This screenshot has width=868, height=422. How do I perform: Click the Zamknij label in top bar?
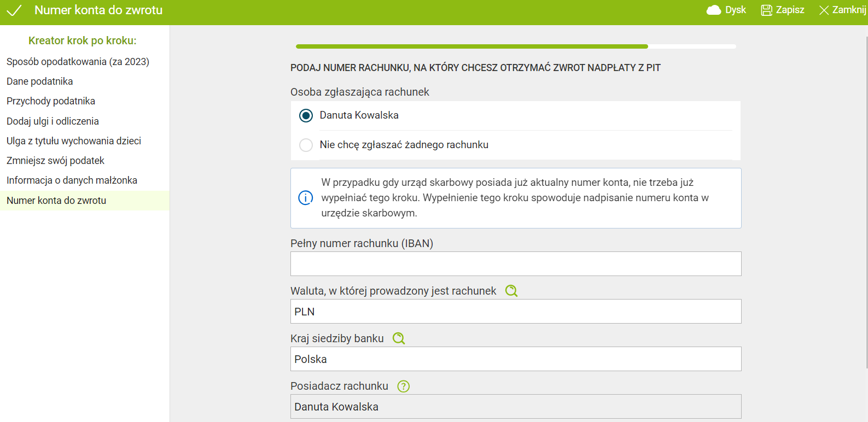tap(849, 10)
